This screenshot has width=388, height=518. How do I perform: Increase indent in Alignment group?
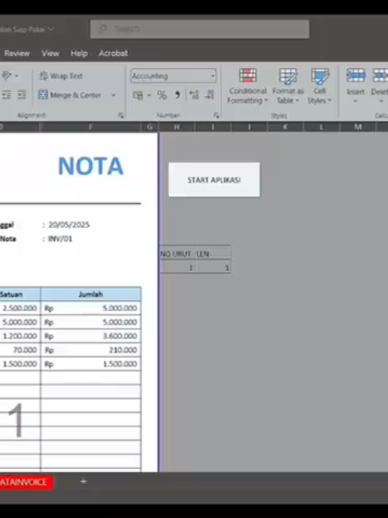[22, 95]
